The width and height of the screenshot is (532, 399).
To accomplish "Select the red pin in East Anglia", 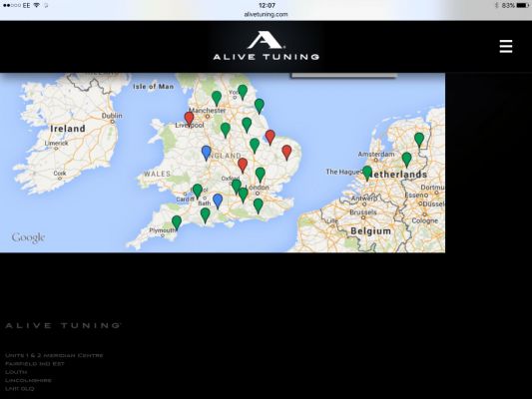I will coord(286,153).
